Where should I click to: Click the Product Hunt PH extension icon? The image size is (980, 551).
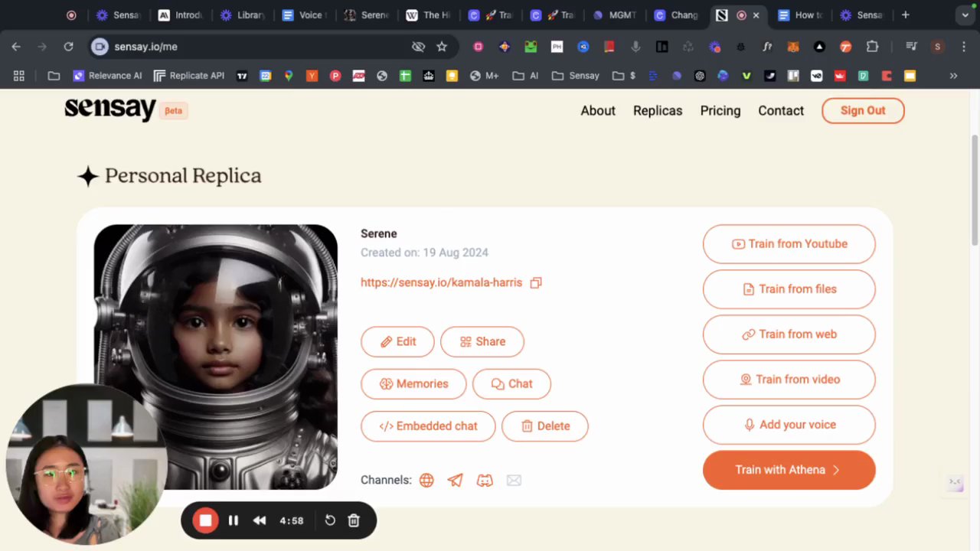coord(557,47)
